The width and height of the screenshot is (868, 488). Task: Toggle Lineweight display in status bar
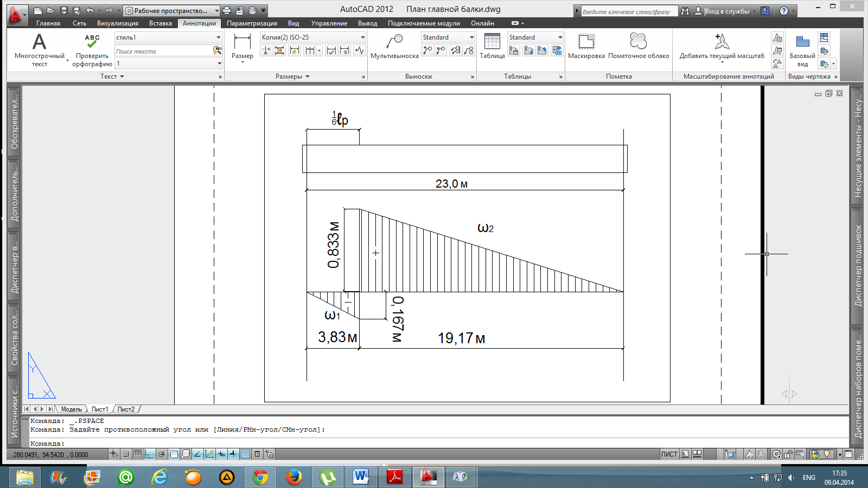pyautogui.click(x=233, y=454)
